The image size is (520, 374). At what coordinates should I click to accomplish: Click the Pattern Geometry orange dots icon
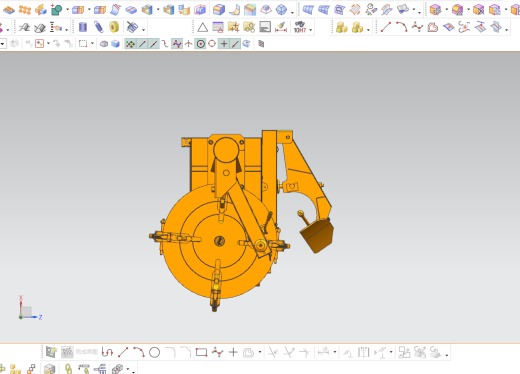point(25,10)
